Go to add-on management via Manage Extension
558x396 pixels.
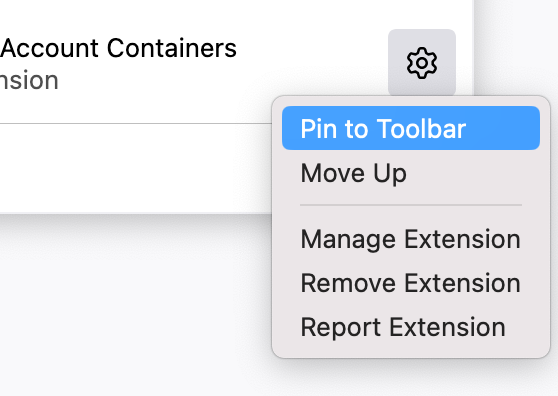(411, 239)
